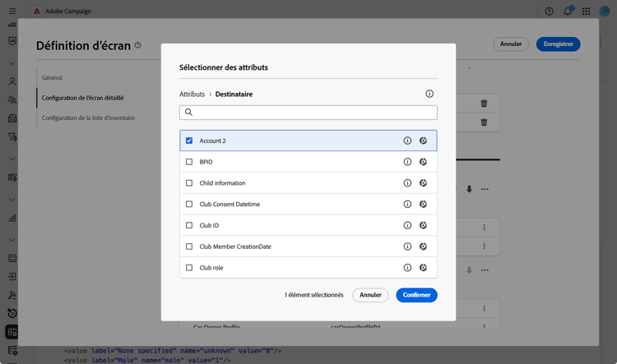Click the attribute search field
Screen dimensions: 617x364
tap(308, 113)
